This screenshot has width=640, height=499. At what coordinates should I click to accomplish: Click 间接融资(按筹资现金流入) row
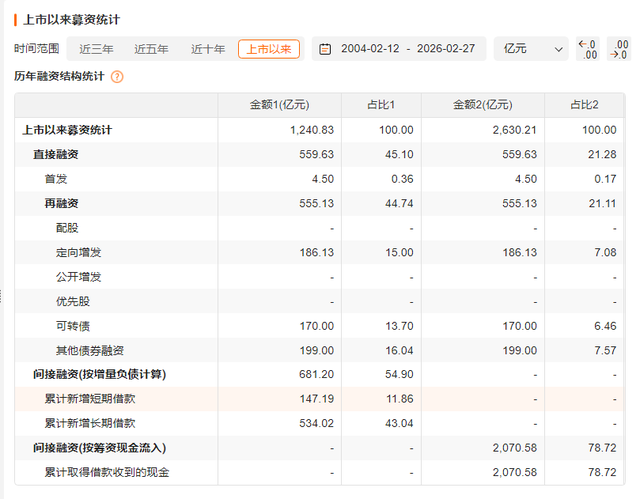pos(98,447)
